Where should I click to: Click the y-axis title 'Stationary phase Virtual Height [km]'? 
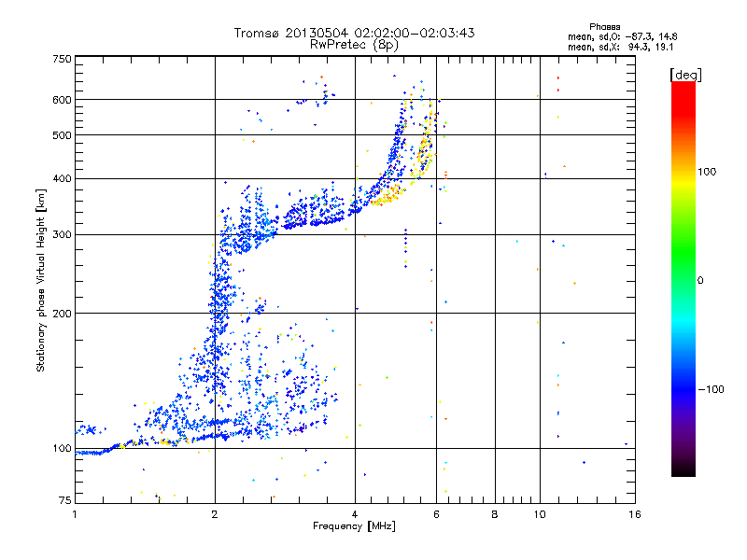pyautogui.click(x=41, y=281)
